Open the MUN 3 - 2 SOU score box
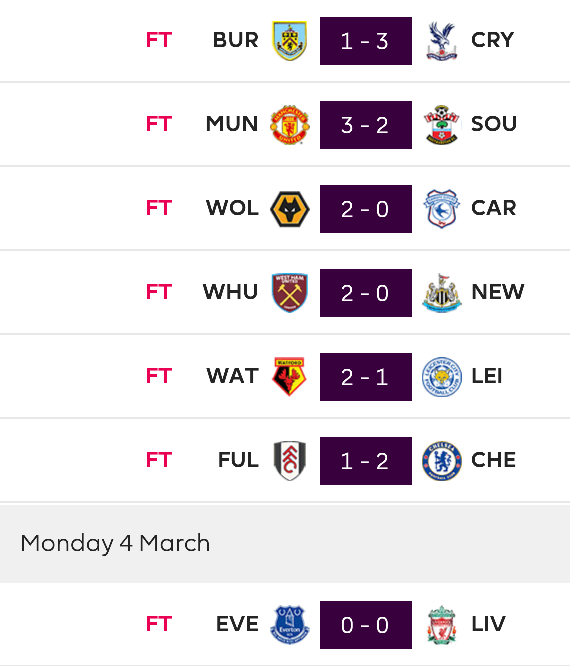Screen dimensions: 570x666 366,125
